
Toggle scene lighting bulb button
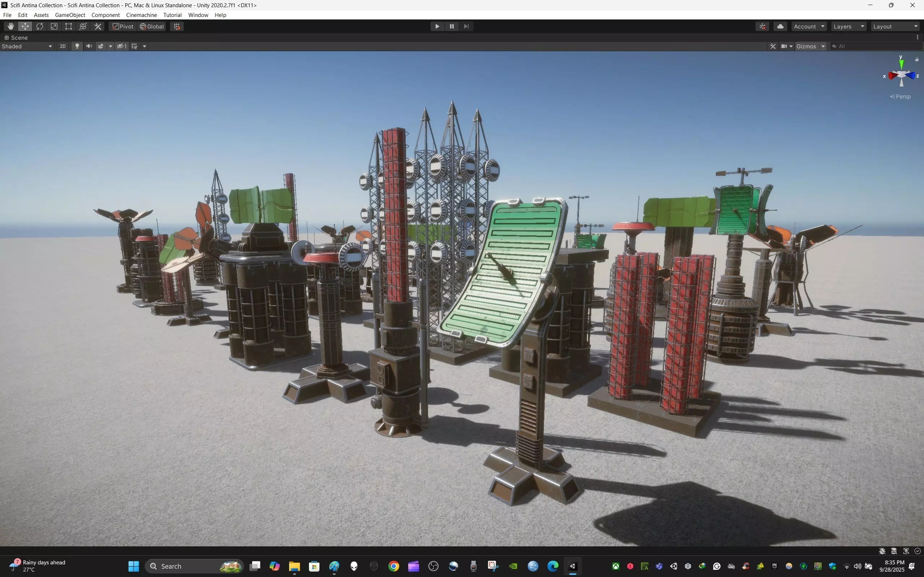click(x=77, y=46)
